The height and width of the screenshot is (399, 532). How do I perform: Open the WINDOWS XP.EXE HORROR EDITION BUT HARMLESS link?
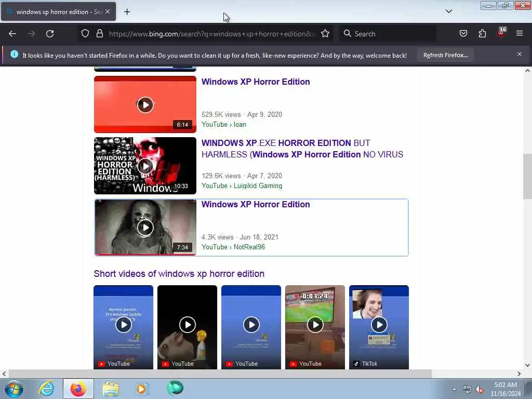[x=302, y=149]
